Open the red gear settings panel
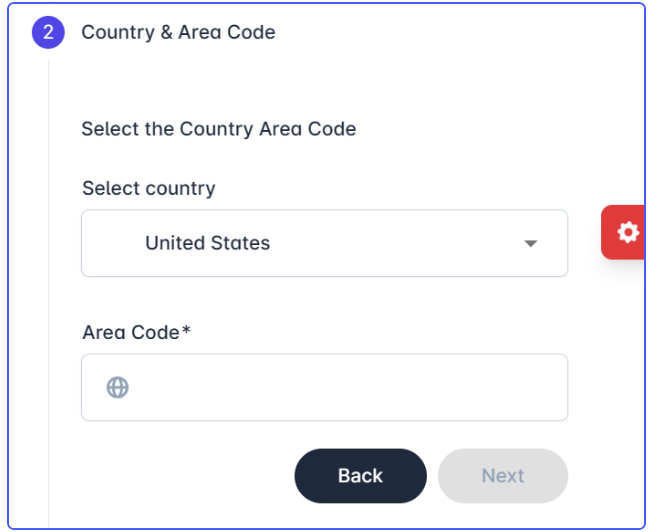650x532 pixels. tap(623, 232)
